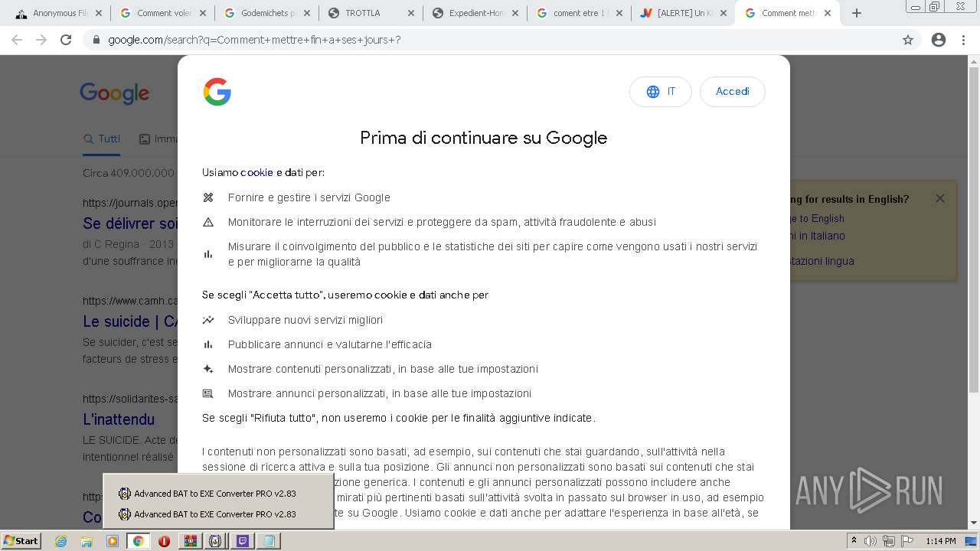Open the 'Le suicide | CA' result

coord(130,321)
